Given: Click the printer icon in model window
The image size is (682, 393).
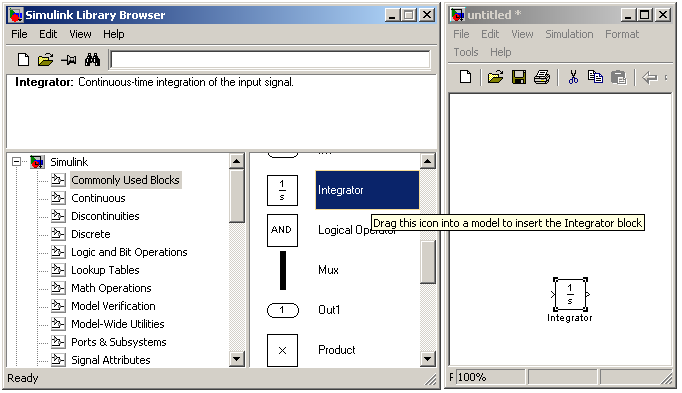Looking at the screenshot, I should pyautogui.click(x=542, y=77).
